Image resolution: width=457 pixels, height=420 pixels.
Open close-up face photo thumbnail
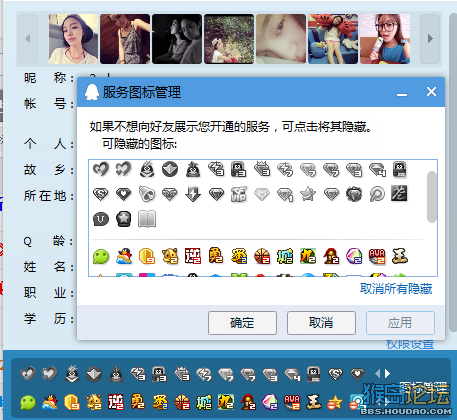click(281, 39)
